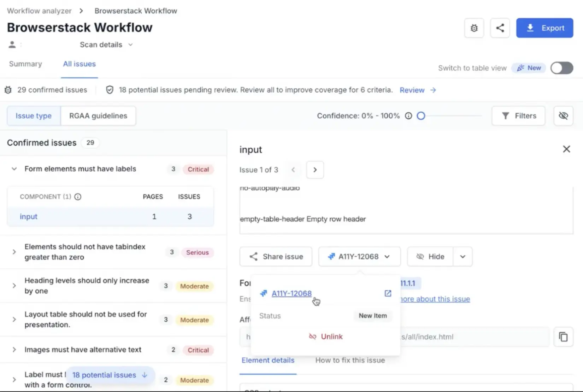583x392 pixels.
Task: Open How to fix this issue tab
Action: [350, 360]
